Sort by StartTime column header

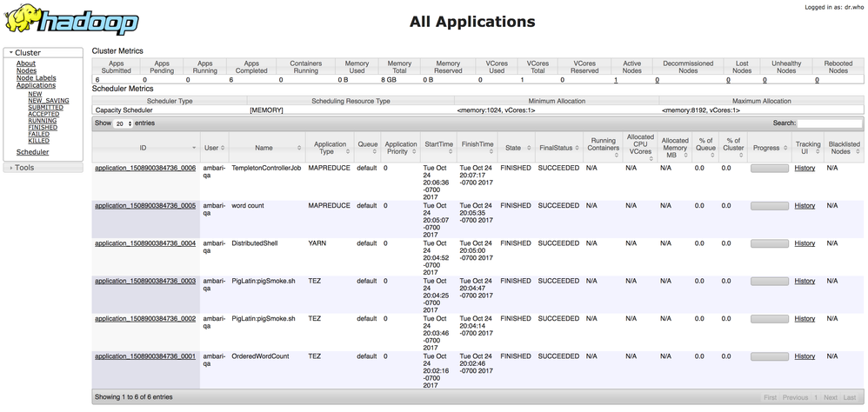(437, 145)
